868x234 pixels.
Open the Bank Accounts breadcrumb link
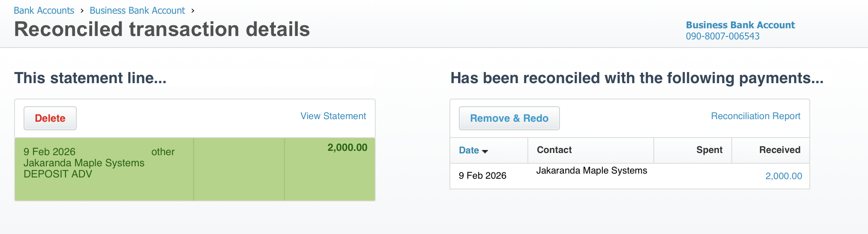click(44, 10)
